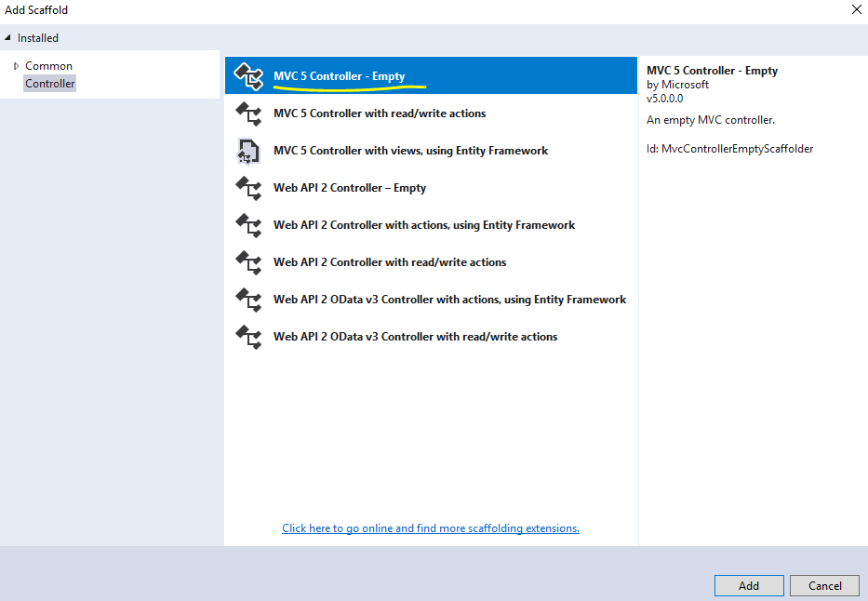
Task: Click icon of Web API 2 Controller with actions, using Entity Framework
Action: click(x=248, y=225)
